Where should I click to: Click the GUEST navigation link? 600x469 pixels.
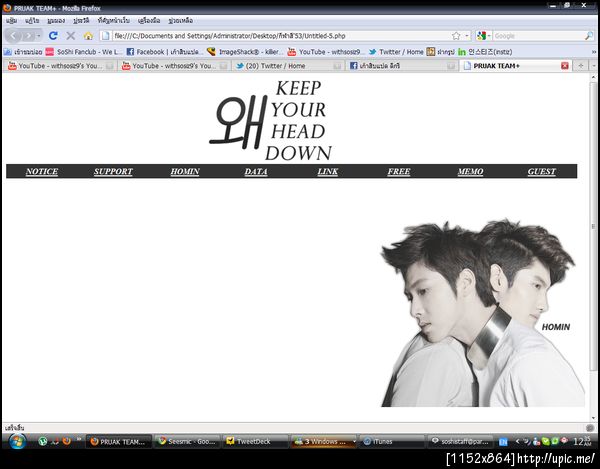(x=542, y=171)
